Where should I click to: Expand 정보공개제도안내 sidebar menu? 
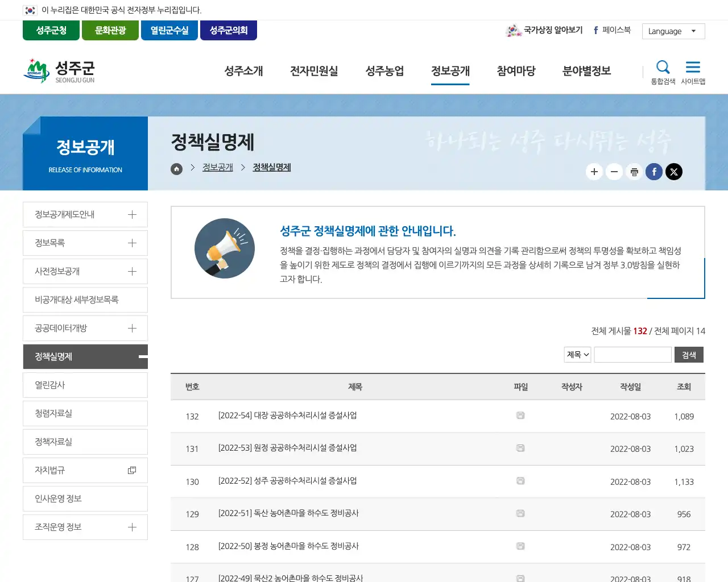(132, 214)
